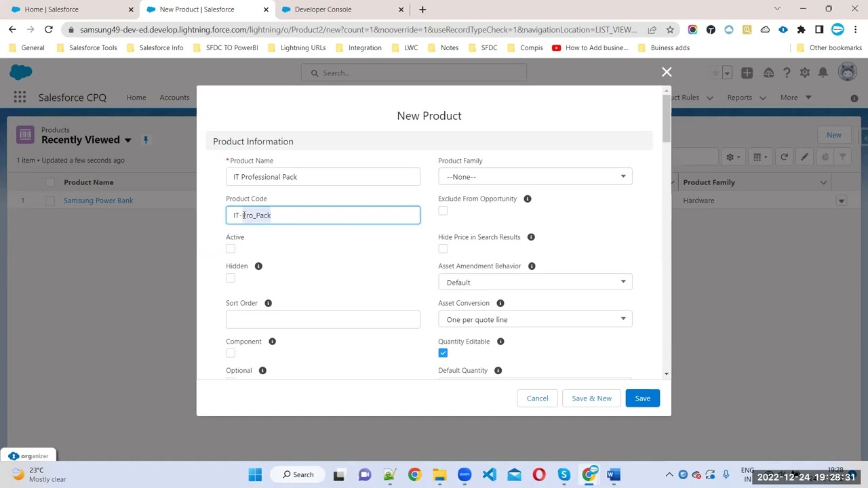Open the Reports navigation tab
This screenshot has width=868, height=488.
[x=739, y=98]
